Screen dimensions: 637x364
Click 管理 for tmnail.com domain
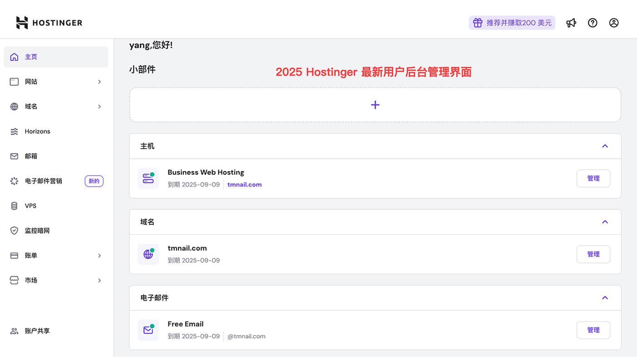click(593, 254)
